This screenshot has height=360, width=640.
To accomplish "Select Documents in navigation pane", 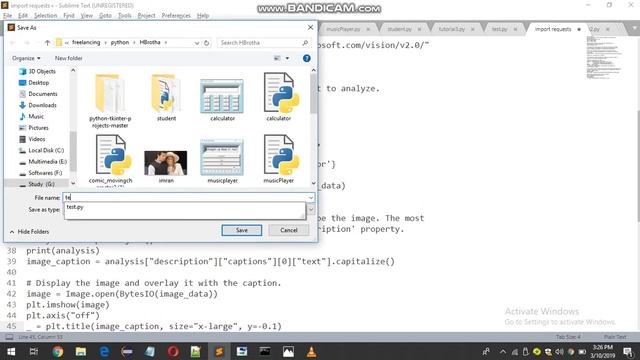I will click(x=38, y=94).
